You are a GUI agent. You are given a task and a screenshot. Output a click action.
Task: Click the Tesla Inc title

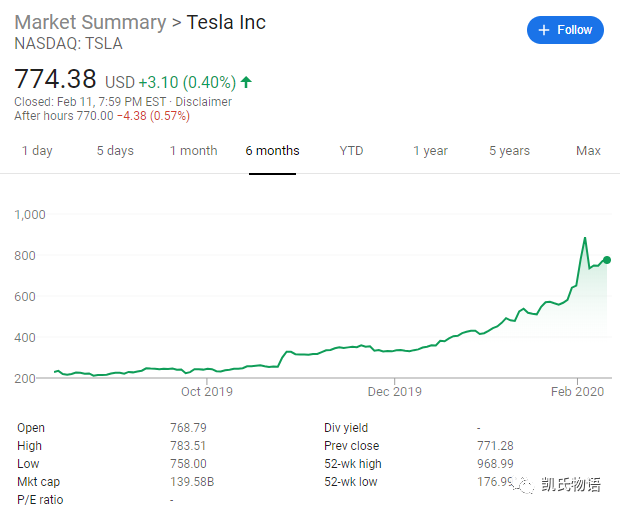coord(227,22)
